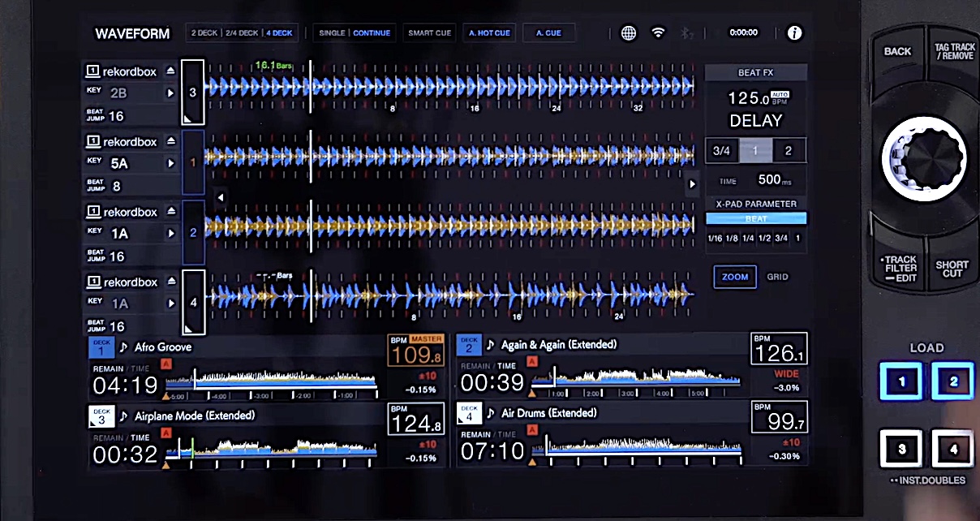Click the globe network icon
The height and width of the screenshot is (521, 980).
tap(629, 32)
